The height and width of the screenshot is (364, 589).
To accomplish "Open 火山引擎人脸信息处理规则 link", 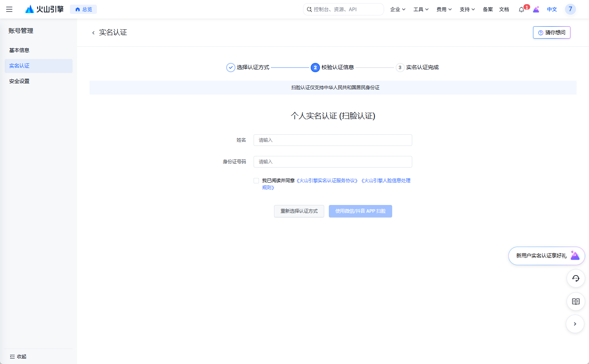I will [386, 181].
